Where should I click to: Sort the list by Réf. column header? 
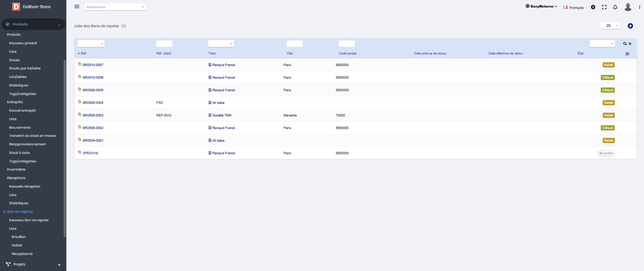[x=84, y=53]
